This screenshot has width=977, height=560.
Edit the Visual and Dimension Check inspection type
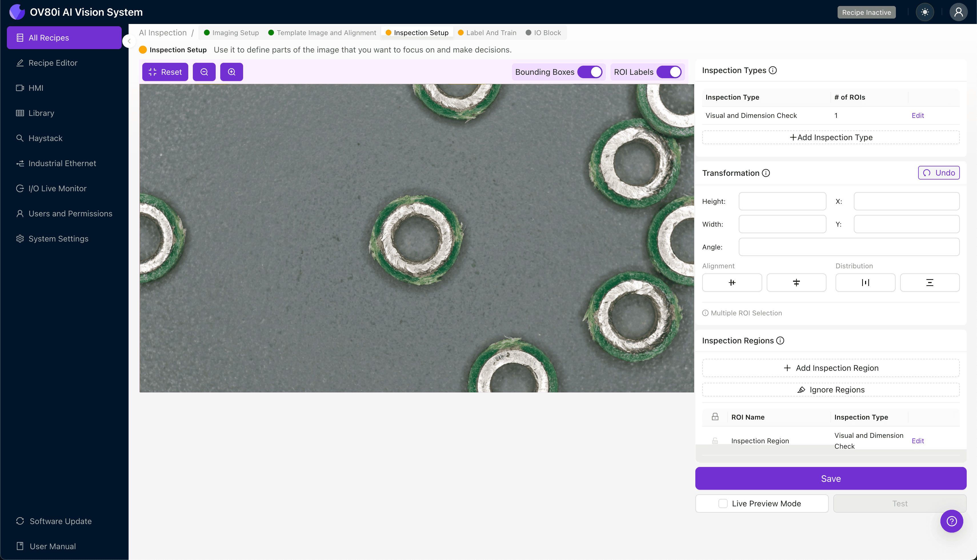pos(918,115)
